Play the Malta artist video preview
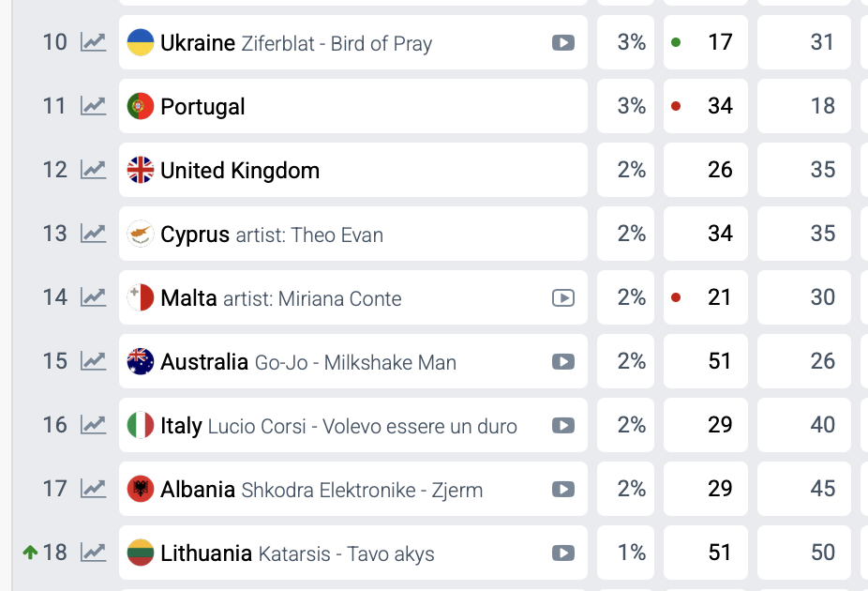868x591 pixels. (562, 297)
